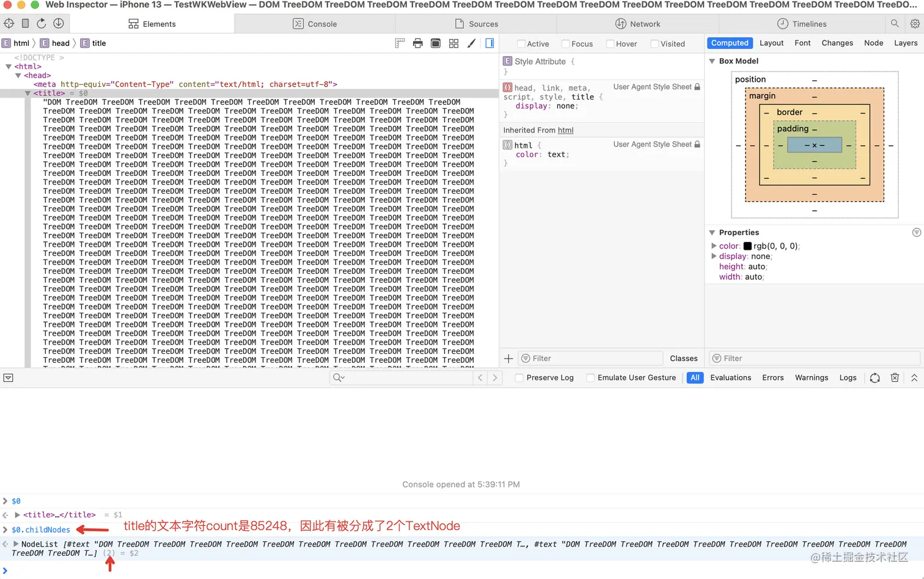This screenshot has width=924, height=579.
Task: Collapse console drawer with double chevron
Action: coord(914,378)
